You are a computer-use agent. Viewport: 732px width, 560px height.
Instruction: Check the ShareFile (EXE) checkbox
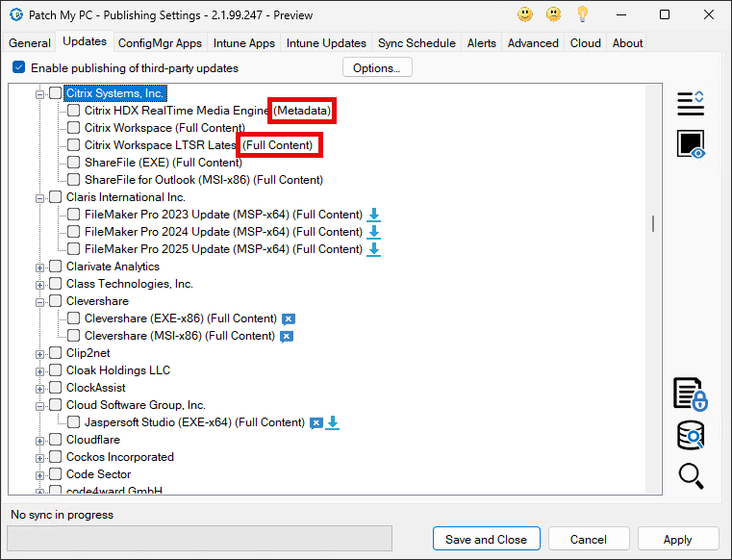pos(73,162)
